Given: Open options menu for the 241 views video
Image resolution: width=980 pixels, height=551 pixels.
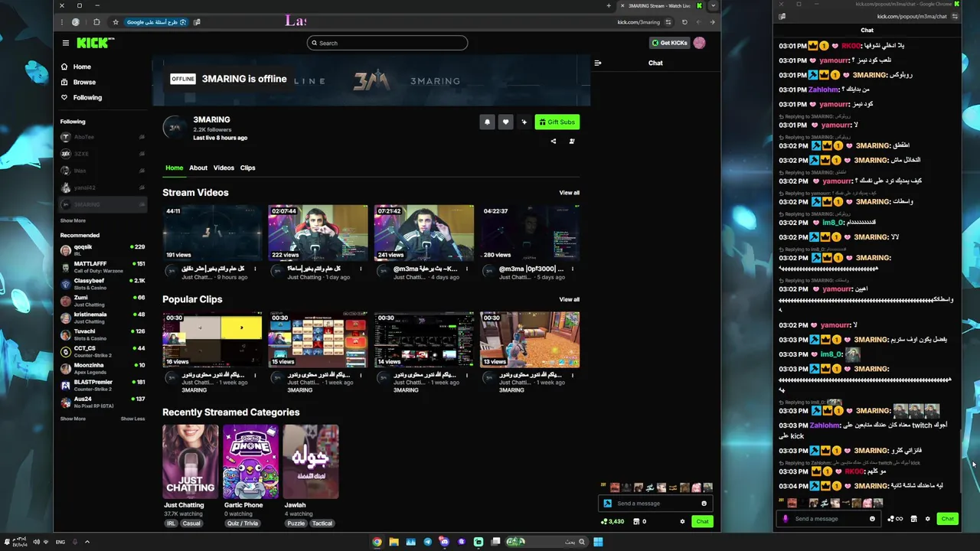Looking at the screenshot, I should (466, 269).
